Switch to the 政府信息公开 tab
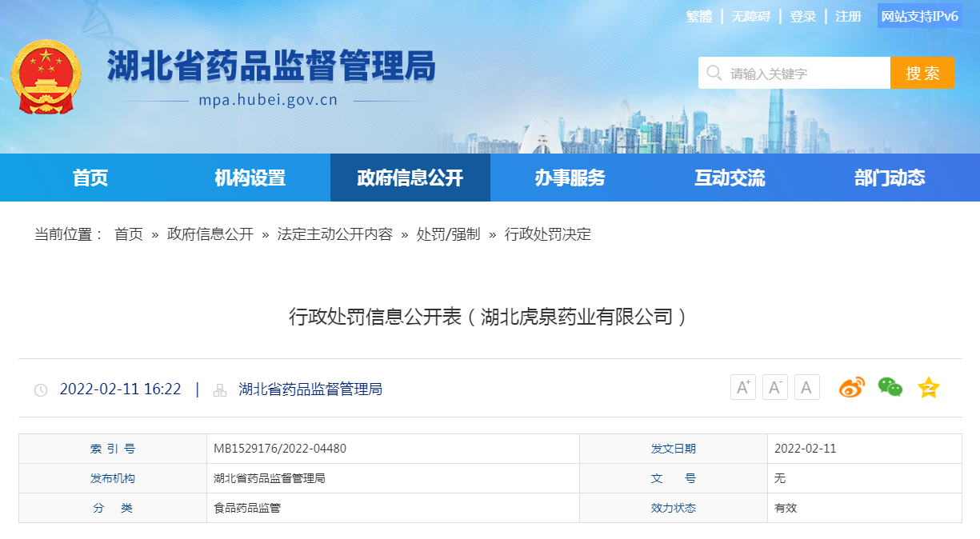980x539 pixels. pyautogui.click(x=410, y=178)
